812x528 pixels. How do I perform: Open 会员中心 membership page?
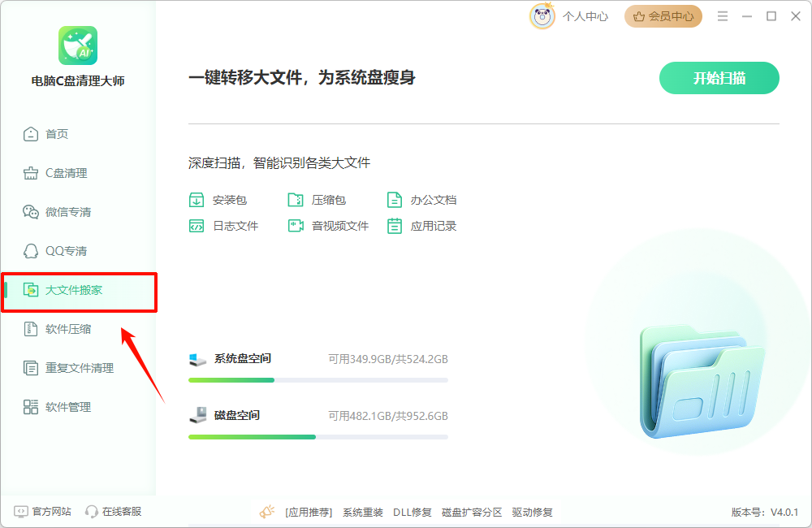click(663, 15)
